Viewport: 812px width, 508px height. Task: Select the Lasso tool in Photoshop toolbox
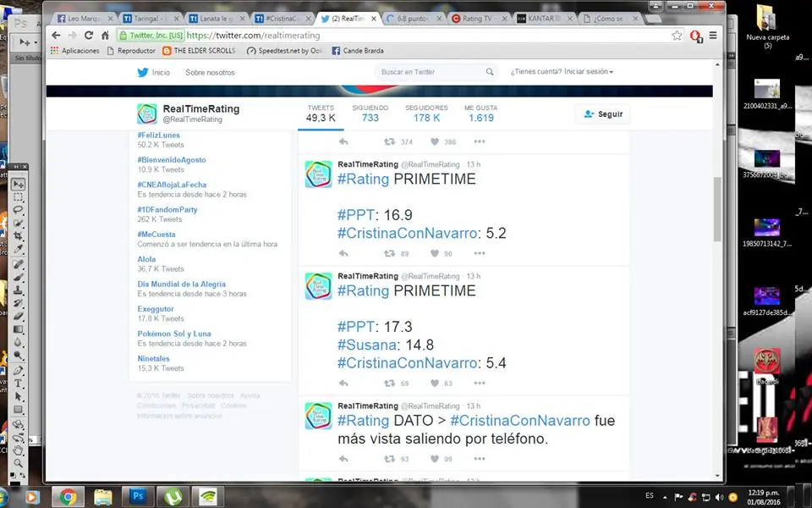click(x=18, y=210)
